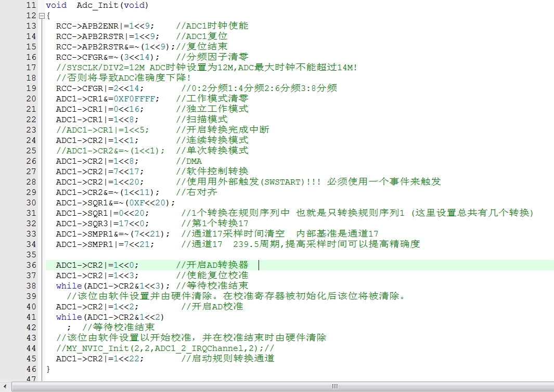Click the line 'ADC1->SQR1|=0<<20;'

(x=102, y=213)
